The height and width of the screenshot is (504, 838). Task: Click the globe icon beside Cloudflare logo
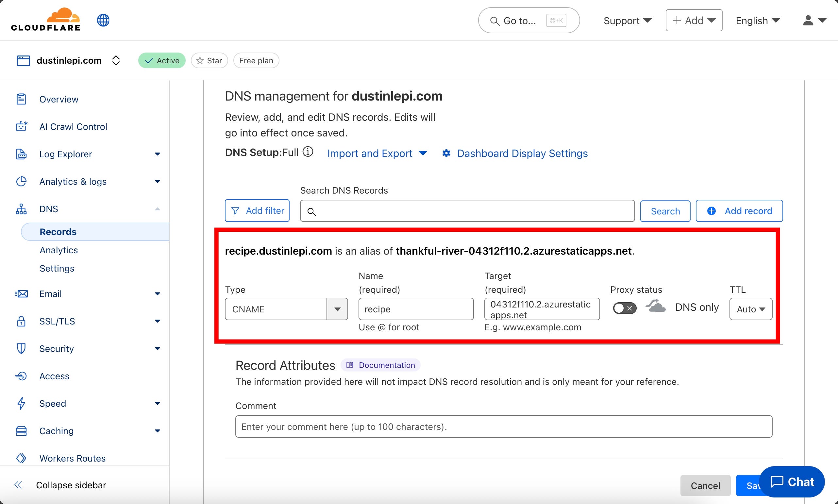tap(103, 20)
